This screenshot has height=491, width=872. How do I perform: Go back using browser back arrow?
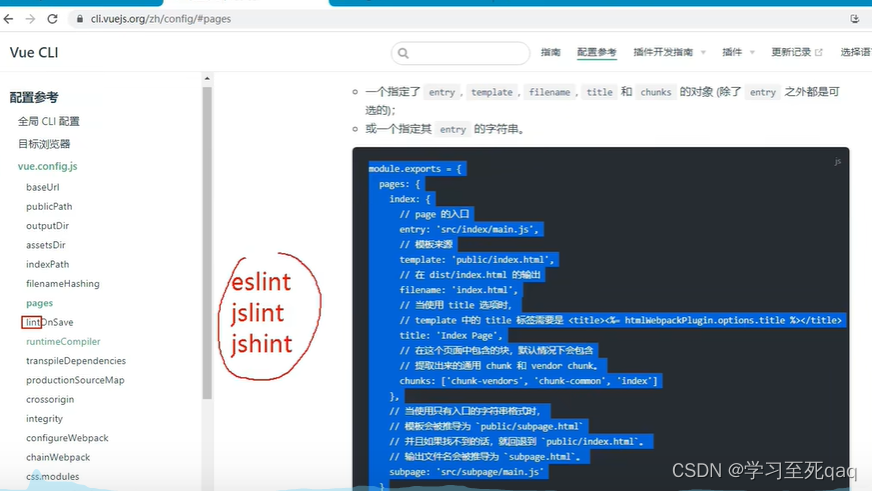[8, 19]
